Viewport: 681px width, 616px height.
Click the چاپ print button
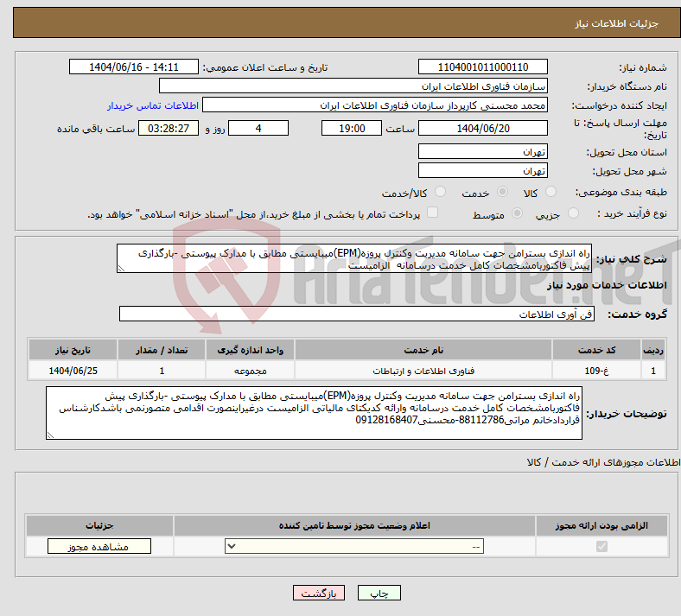[379, 594]
